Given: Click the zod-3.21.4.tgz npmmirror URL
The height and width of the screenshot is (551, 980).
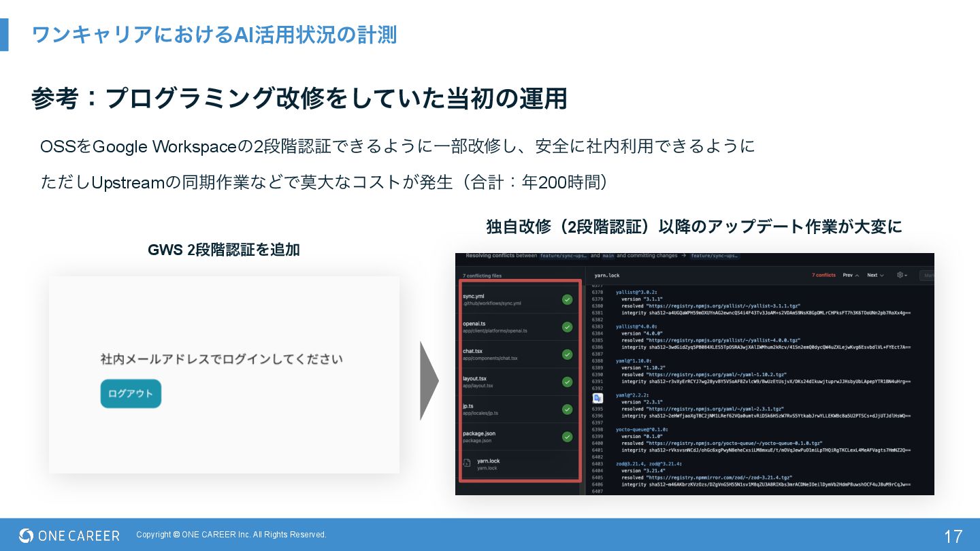Looking at the screenshot, I should point(719,478).
